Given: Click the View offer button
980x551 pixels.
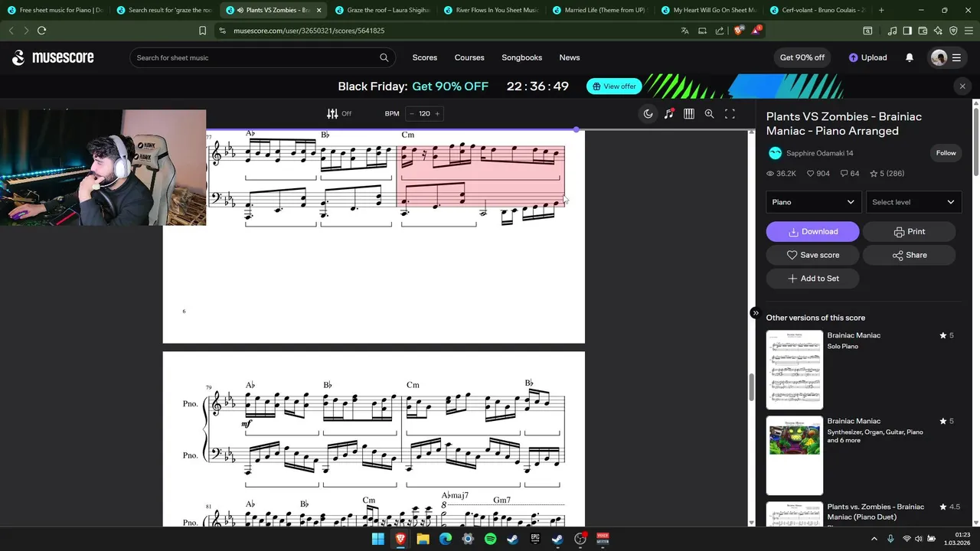Looking at the screenshot, I should [614, 86].
